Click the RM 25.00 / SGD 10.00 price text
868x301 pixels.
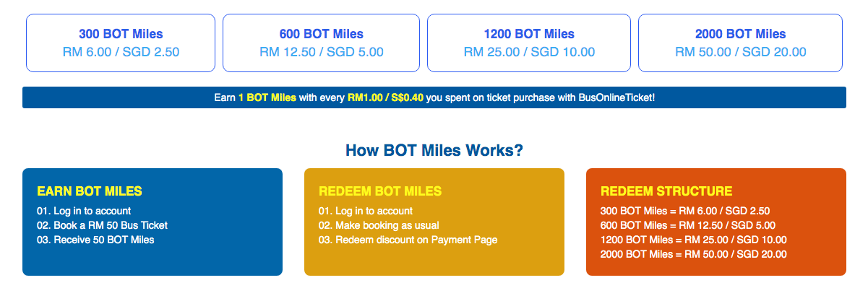pyautogui.click(x=529, y=52)
